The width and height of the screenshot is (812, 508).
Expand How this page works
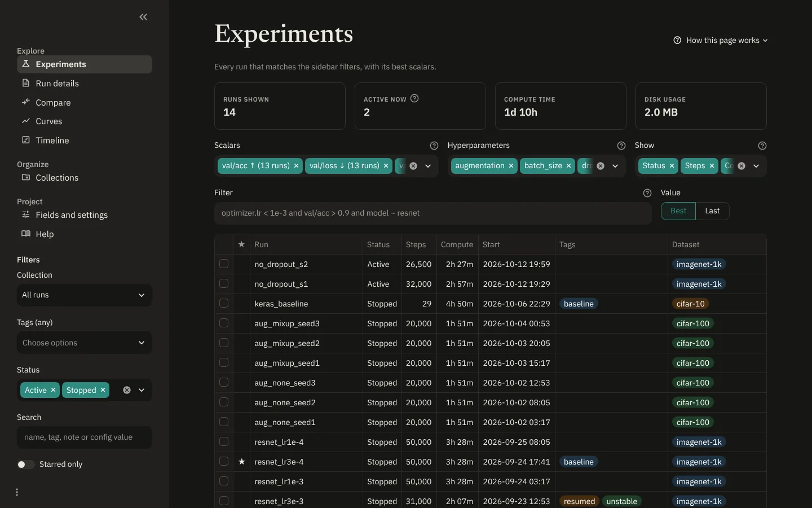pyautogui.click(x=721, y=41)
